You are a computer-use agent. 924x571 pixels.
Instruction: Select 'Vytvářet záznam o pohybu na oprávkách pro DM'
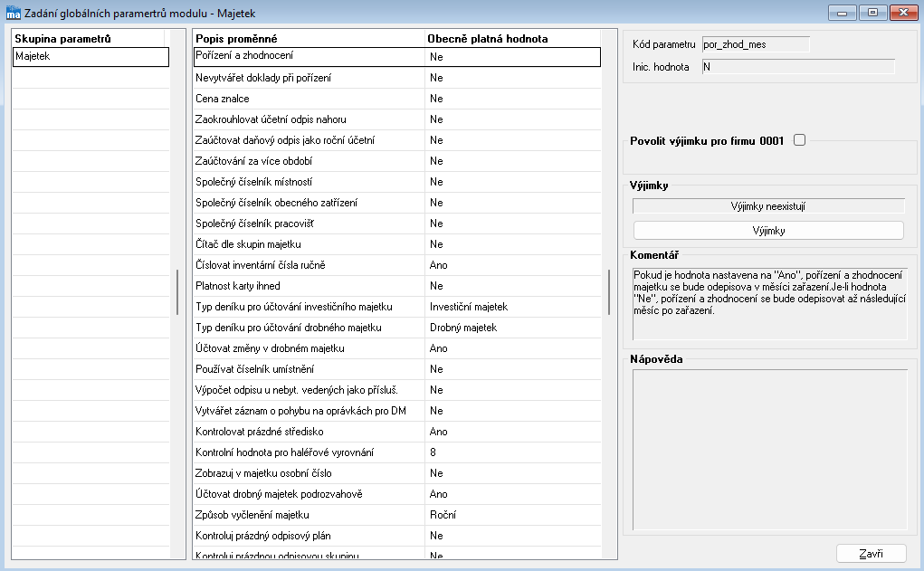(397, 411)
